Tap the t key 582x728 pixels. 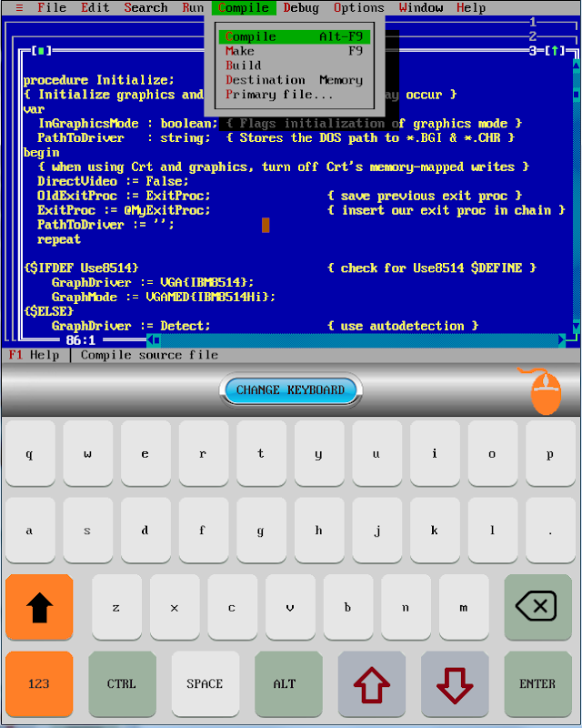261,453
